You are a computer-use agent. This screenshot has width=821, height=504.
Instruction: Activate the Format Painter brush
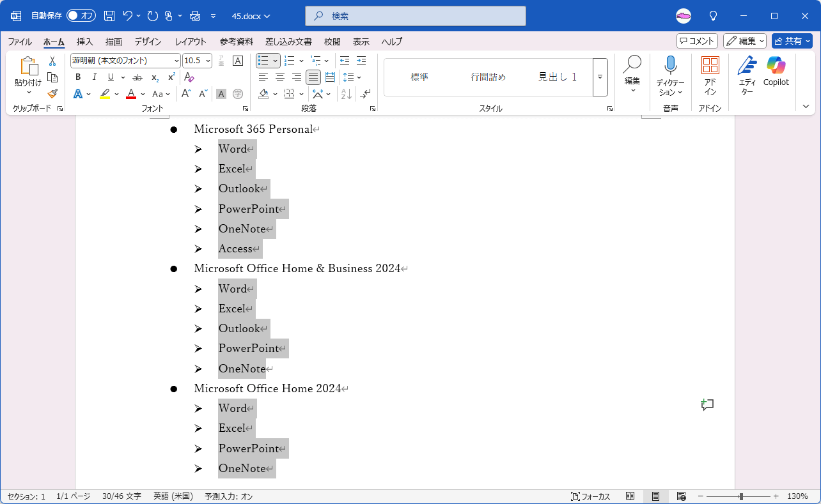(52, 93)
